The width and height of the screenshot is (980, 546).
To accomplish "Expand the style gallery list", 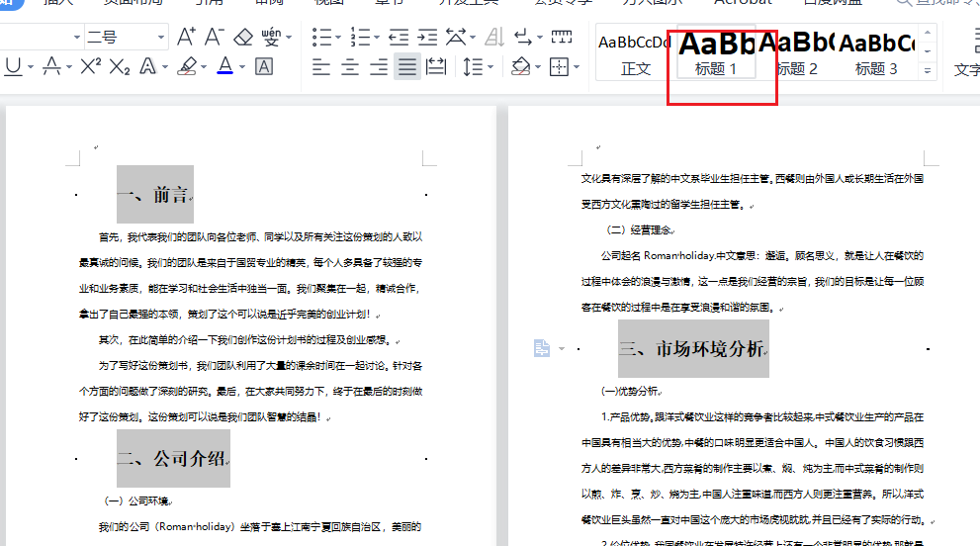I will 928,70.
